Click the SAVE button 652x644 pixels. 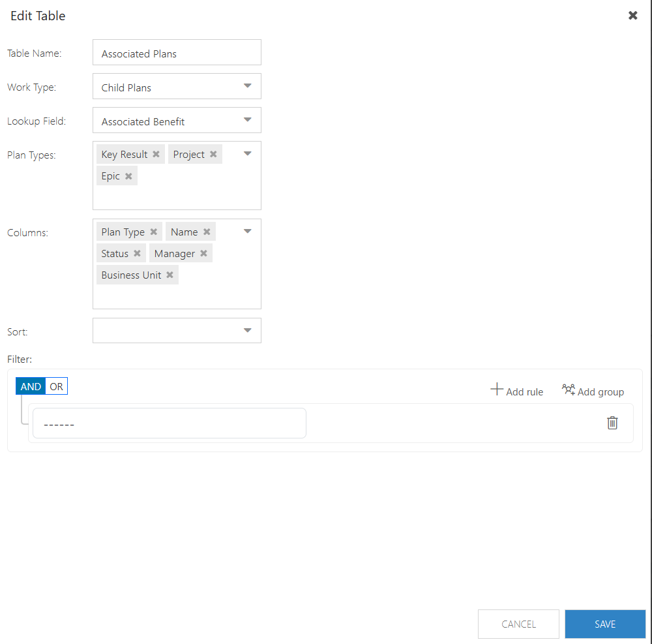coord(605,624)
